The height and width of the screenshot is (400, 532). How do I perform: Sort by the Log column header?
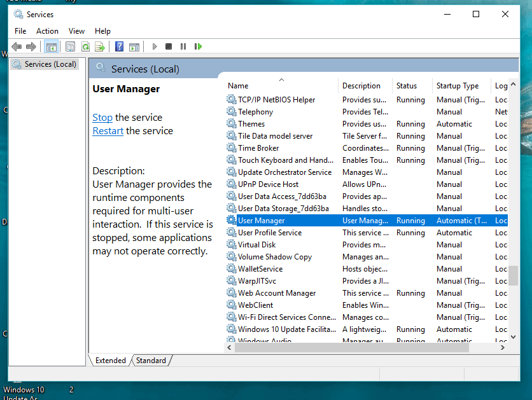coord(500,86)
